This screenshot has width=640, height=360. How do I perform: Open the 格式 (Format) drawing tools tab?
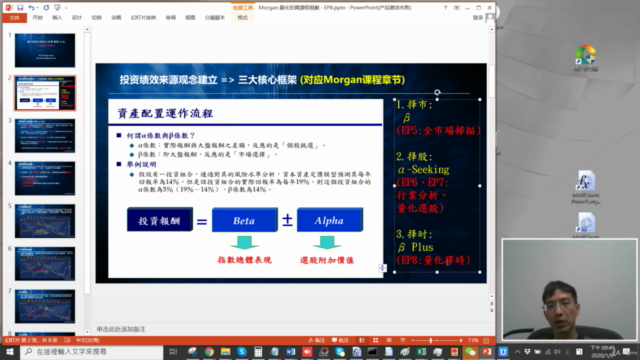242,18
